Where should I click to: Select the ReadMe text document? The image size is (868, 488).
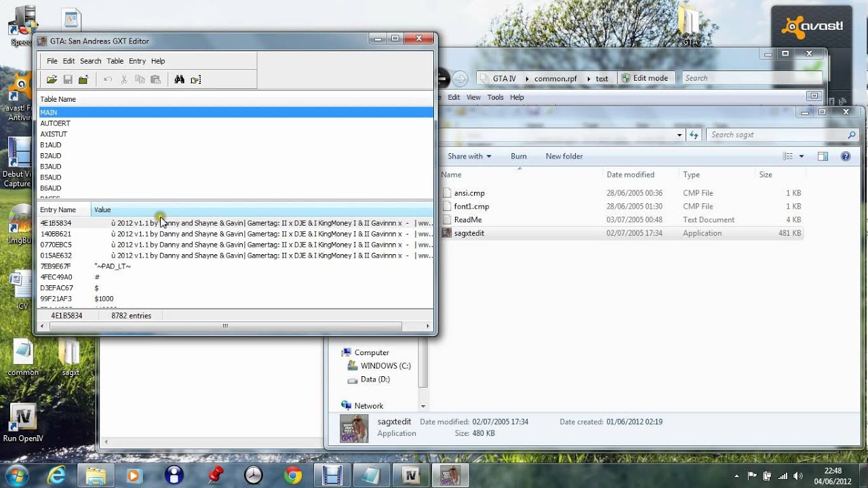[x=468, y=220]
